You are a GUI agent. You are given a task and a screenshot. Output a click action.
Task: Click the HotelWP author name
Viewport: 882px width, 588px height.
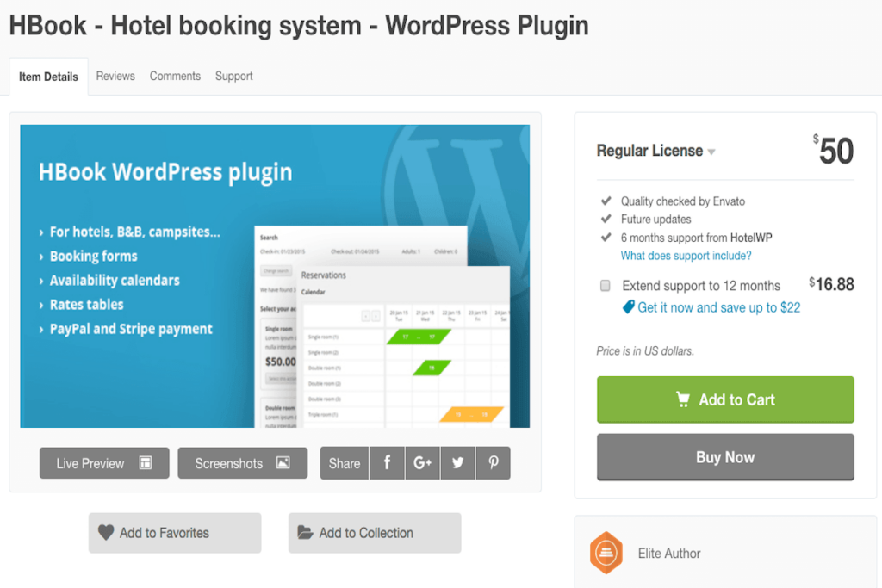click(x=751, y=238)
